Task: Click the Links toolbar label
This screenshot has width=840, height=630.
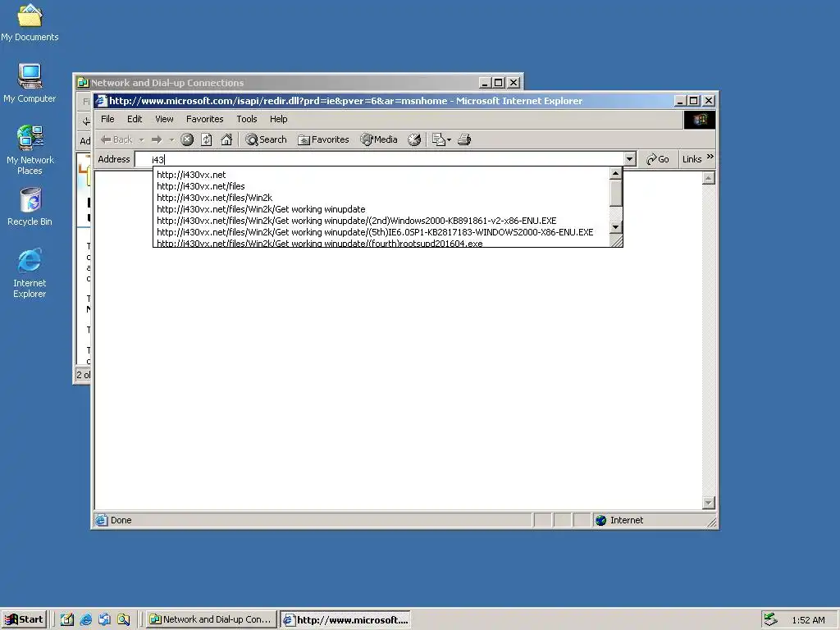Action: (692, 159)
